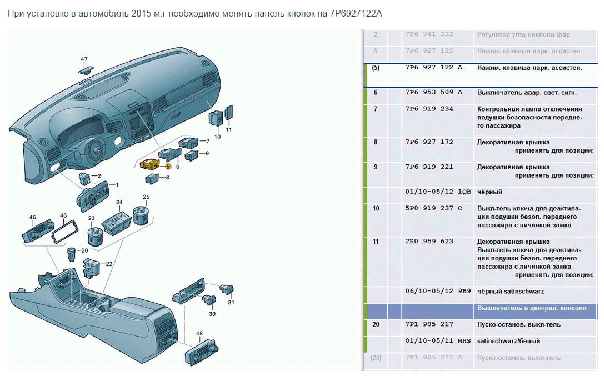
Task: Select part 48 below center console
Action: 201,351
